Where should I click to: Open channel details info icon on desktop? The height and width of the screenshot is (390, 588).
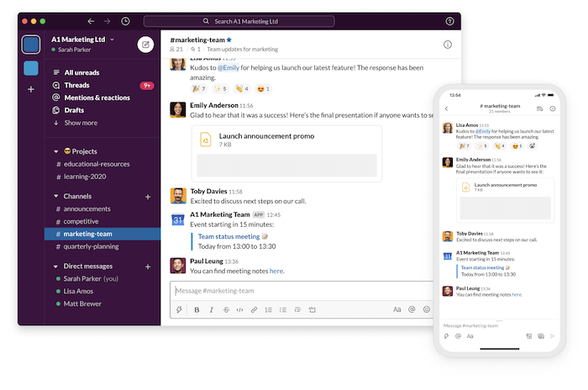tap(448, 45)
